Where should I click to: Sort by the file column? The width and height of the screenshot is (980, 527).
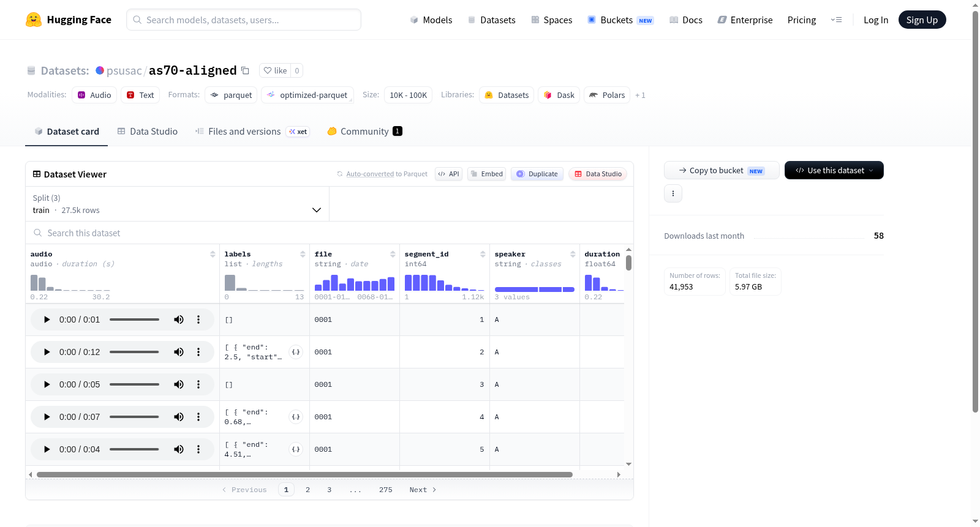(x=393, y=254)
